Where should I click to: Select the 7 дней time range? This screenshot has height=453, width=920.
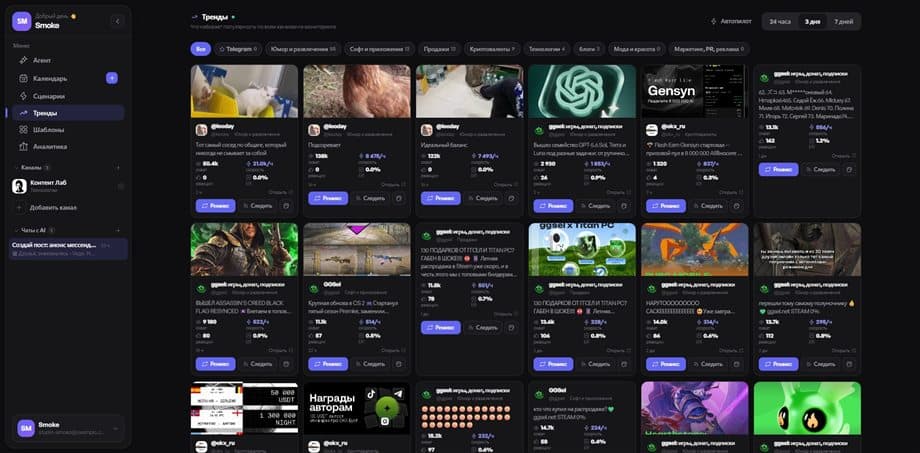(843, 21)
